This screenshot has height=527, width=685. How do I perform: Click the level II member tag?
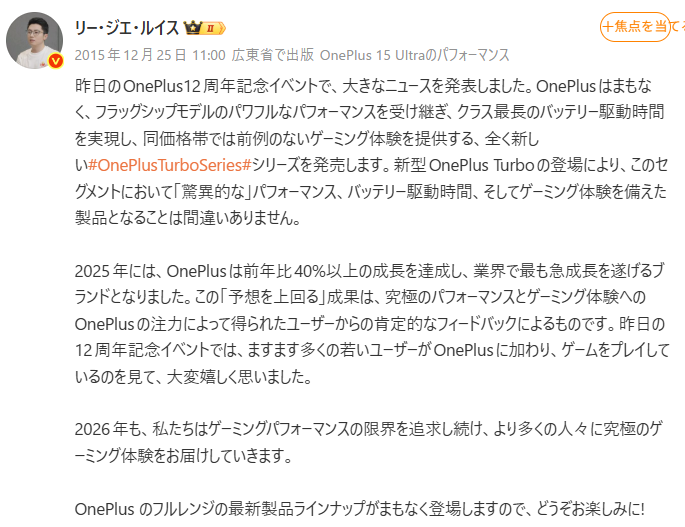click(214, 28)
